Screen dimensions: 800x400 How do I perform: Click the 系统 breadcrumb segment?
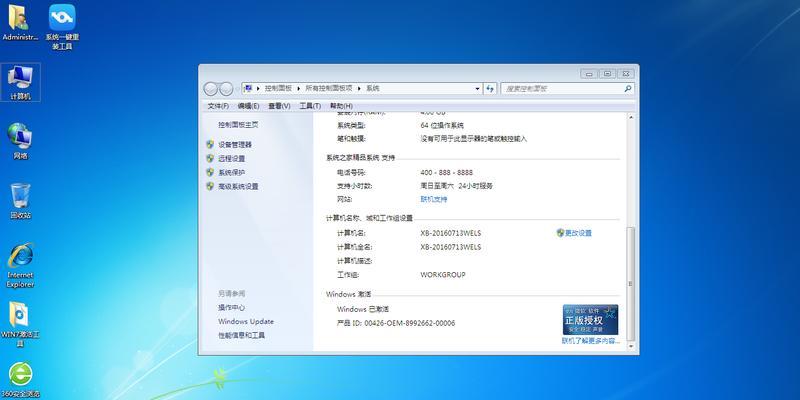click(x=373, y=88)
